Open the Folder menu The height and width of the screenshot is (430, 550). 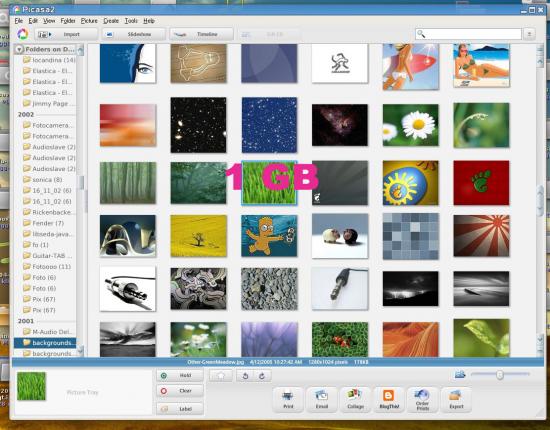[x=68, y=21]
